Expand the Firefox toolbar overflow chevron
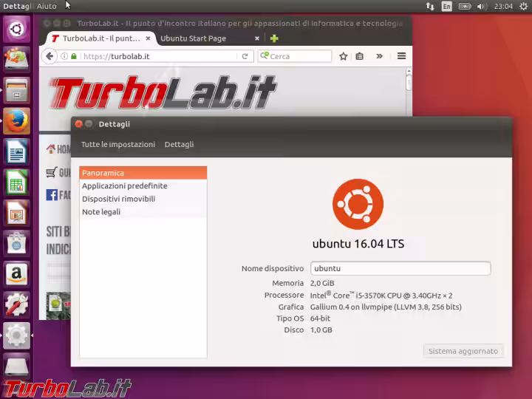This screenshot has width=532, height=399. (379, 56)
